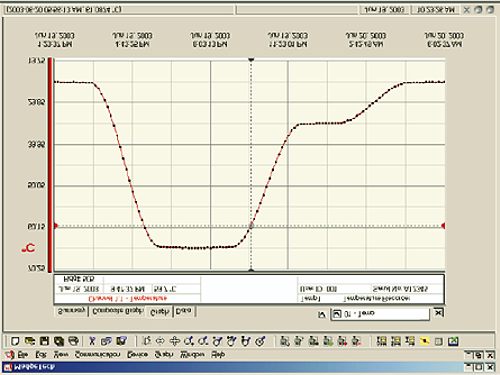This screenshot has width=500, height=375.
Task: Click the black cursor marker on the graph's bottom edge
Action: point(251,269)
